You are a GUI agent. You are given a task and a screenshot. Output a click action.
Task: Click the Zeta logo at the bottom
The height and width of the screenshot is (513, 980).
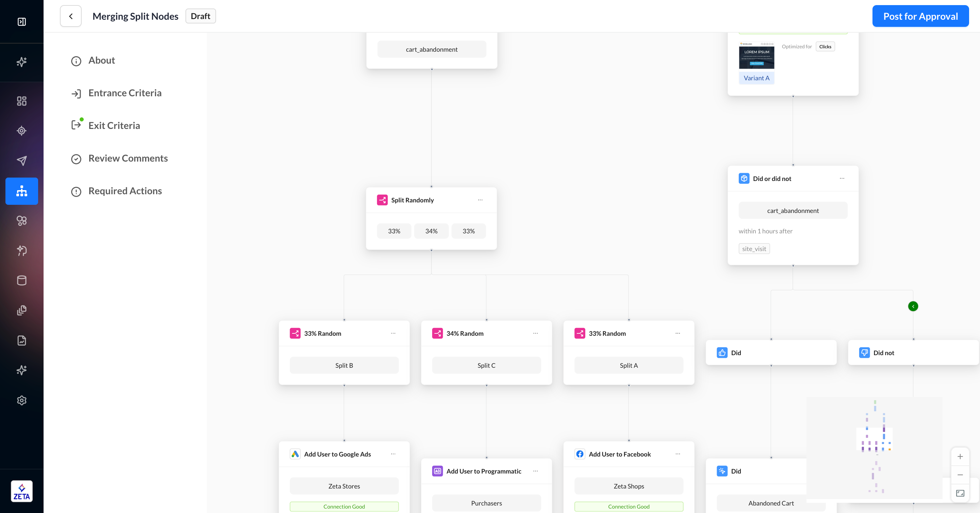22,491
